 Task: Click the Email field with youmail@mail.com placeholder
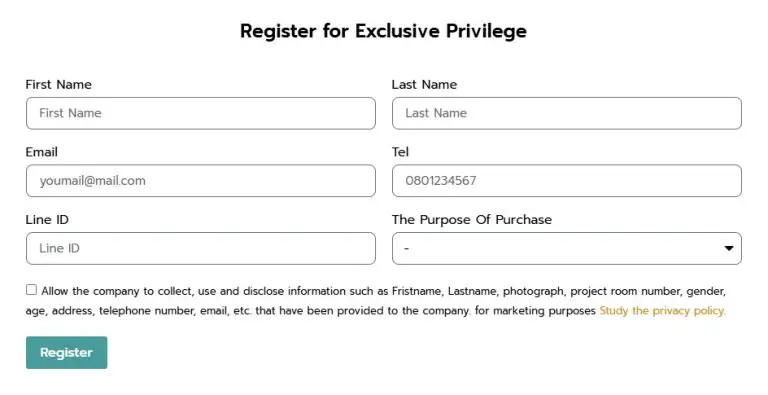point(201,181)
